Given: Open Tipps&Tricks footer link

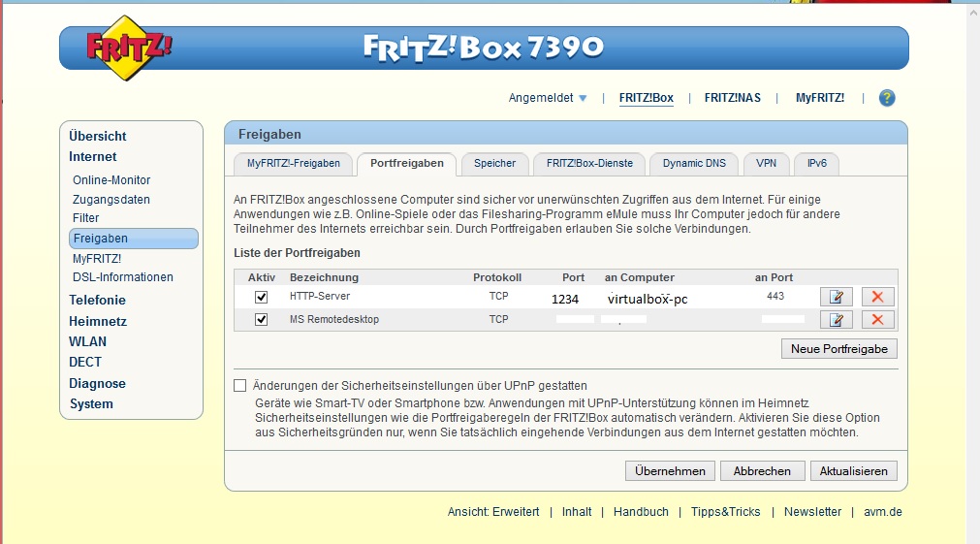Looking at the screenshot, I should click(x=726, y=512).
